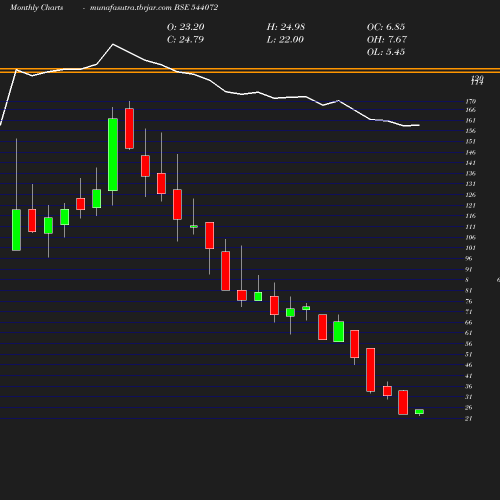Click the 96 price axis label
500x500 pixels.
(x=469, y=258)
